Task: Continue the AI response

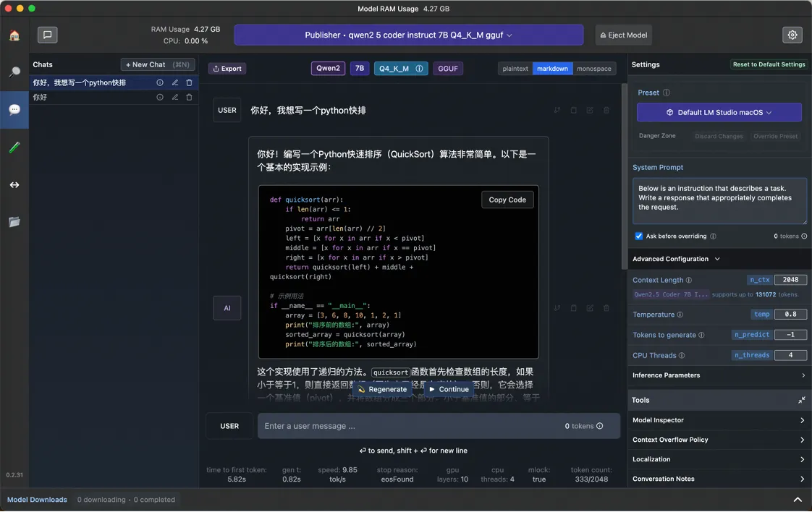Action: tap(449, 389)
